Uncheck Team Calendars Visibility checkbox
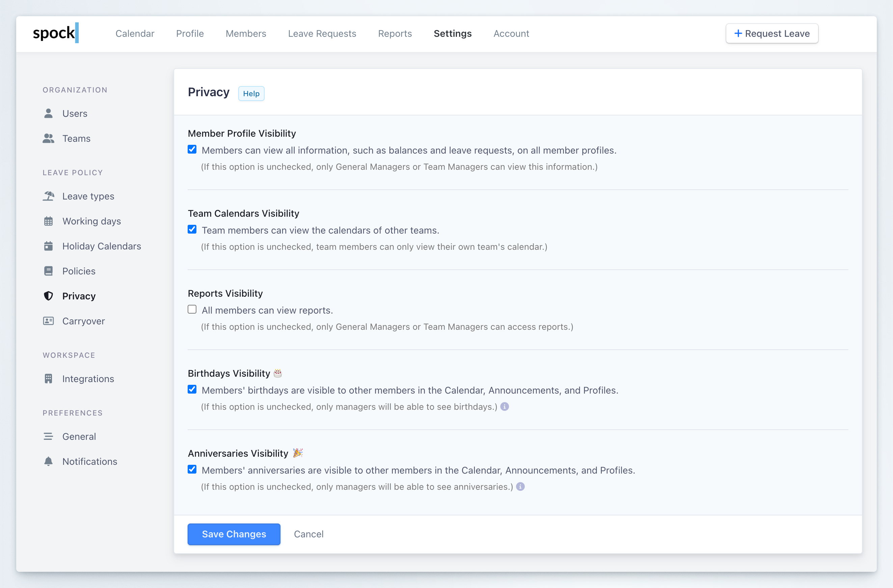Image resolution: width=893 pixels, height=588 pixels. (x=192, y=229)
